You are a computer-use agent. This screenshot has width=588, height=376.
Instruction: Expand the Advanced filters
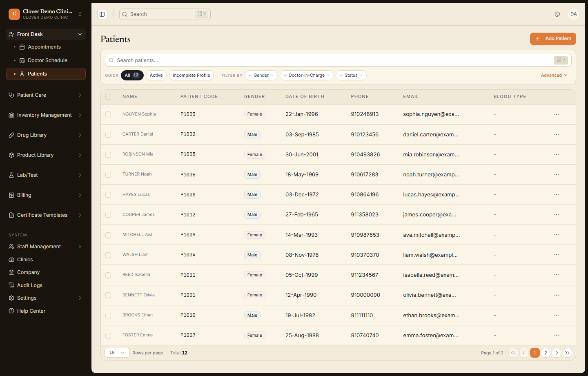[554, 76]
